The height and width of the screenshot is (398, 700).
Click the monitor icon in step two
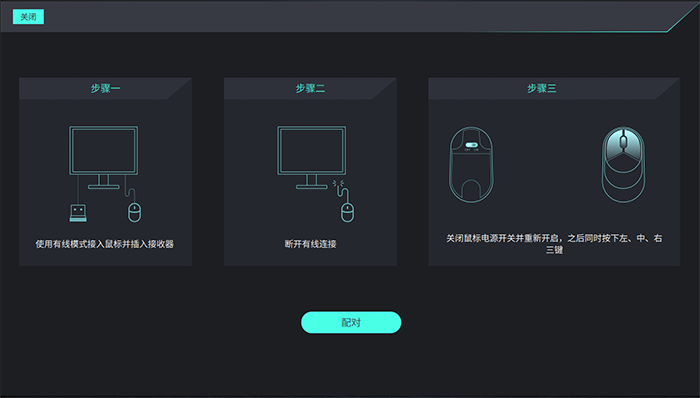pos(311,157)
